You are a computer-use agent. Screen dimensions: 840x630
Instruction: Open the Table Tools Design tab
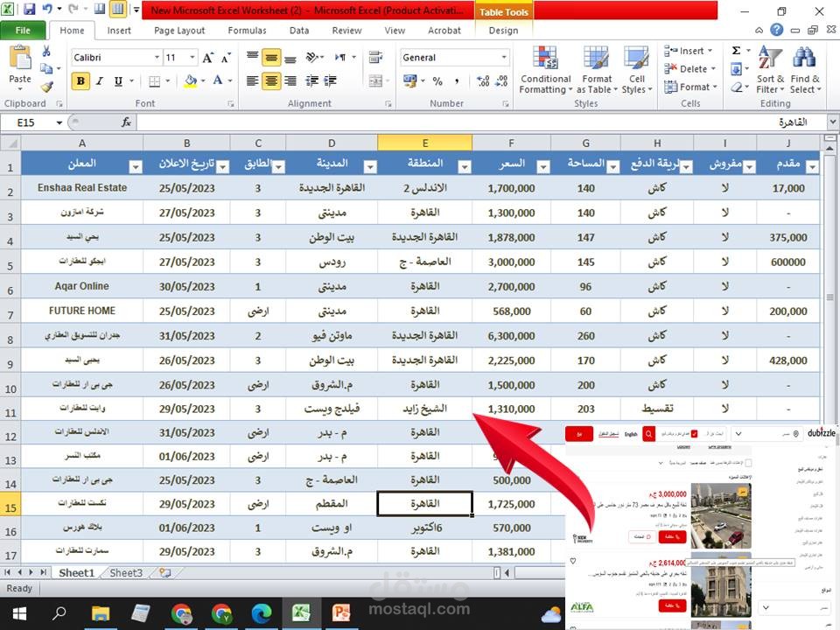(503, 31)
